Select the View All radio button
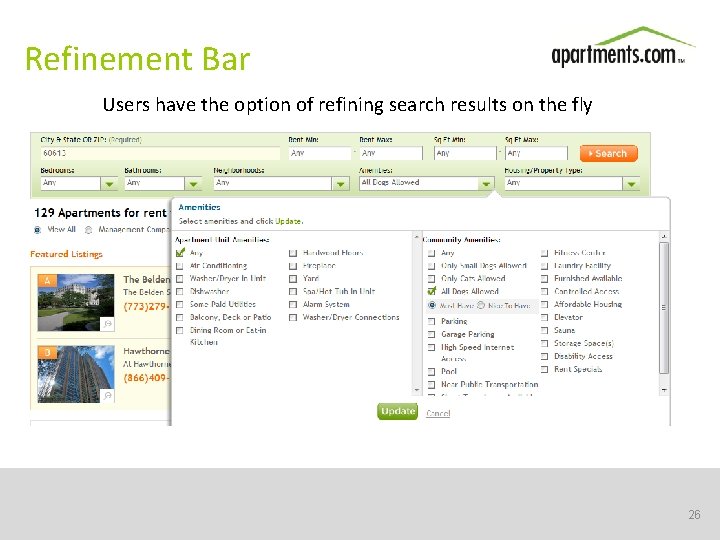 pyautogui.click(x=38, y=230)
